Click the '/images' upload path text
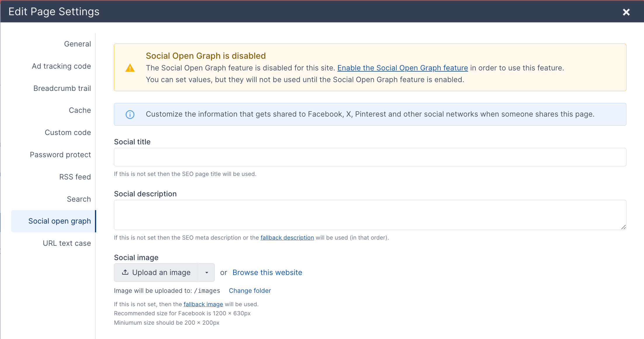The height and width of the screenshot is (339, 644). [x=207, y=291]
